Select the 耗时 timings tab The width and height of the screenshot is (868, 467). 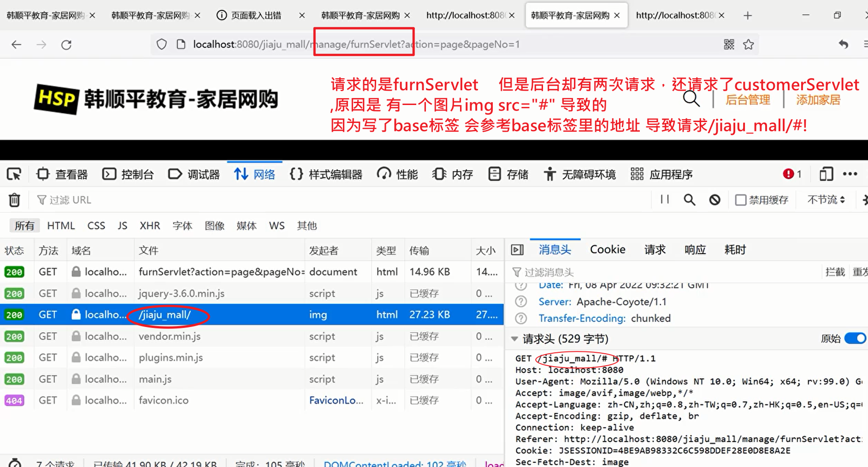pyautogui.click(x=735, y=250)
